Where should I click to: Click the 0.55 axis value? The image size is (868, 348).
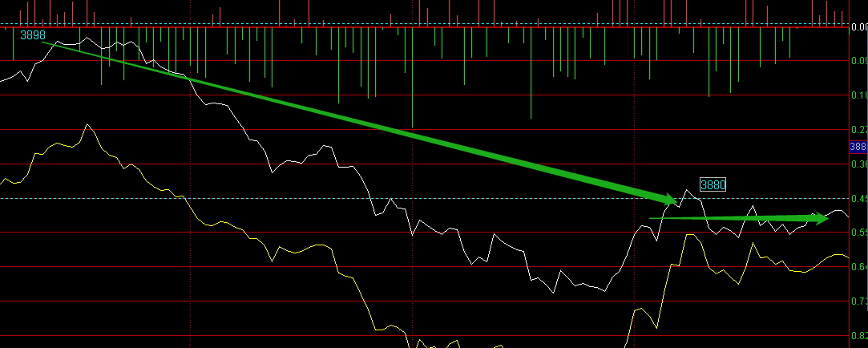pyautogui.click(x=860, y=233)
